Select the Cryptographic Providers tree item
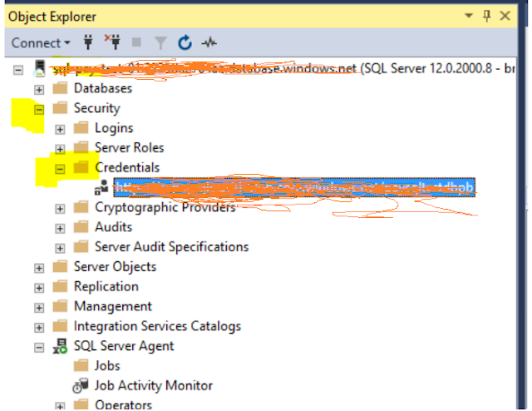 tap(165, 207)
